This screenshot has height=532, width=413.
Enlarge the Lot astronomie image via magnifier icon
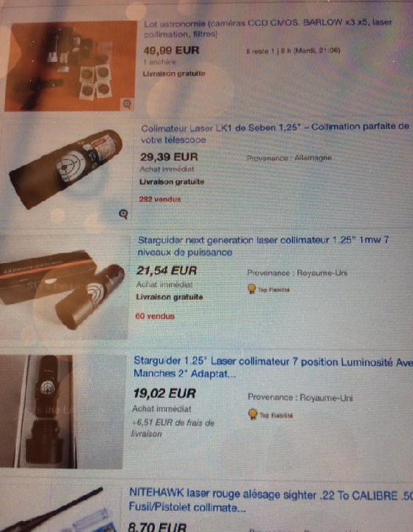coord(127,104)
